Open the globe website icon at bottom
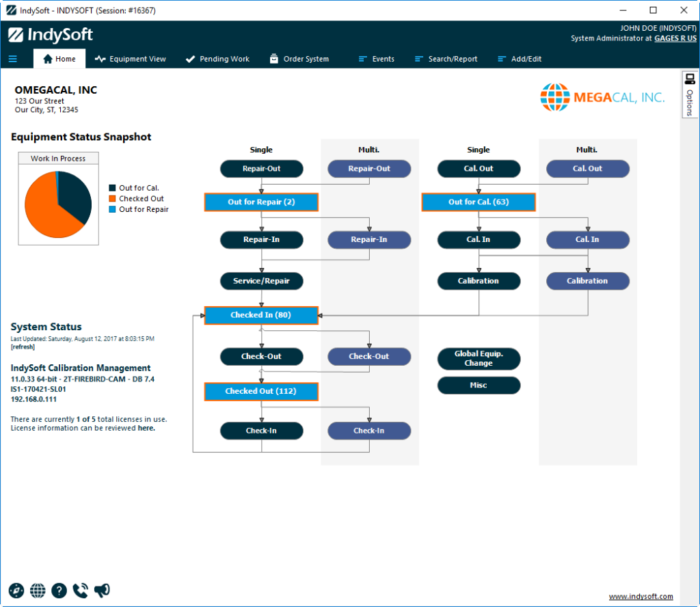This screenshot has width=700, height=607. (x=38, y=590)
